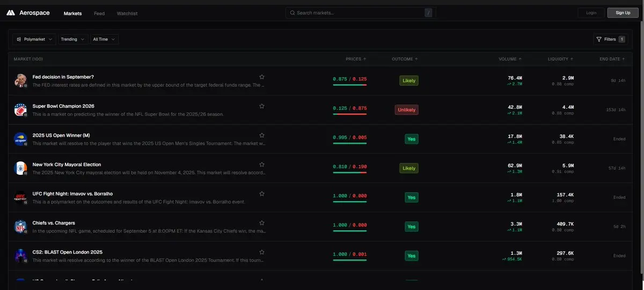The image size is (644, 290).
Task: Sort by the Liquidity column header
Action: pos(561,59)
